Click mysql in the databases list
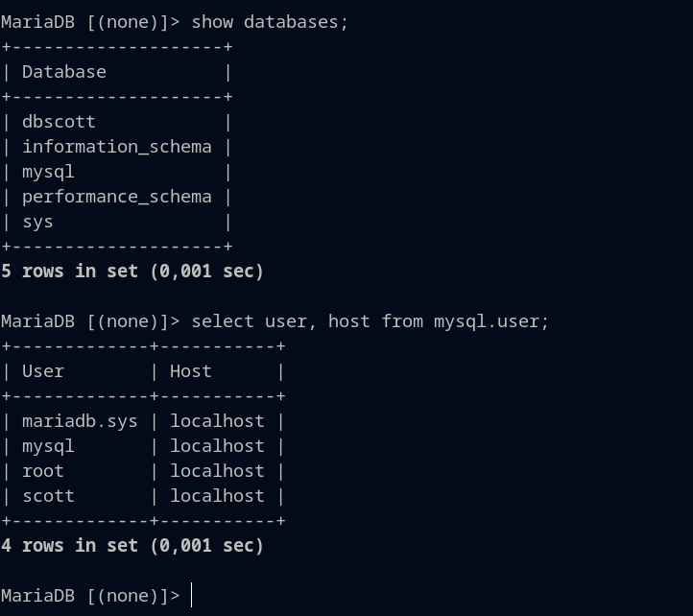 [48, 172]
